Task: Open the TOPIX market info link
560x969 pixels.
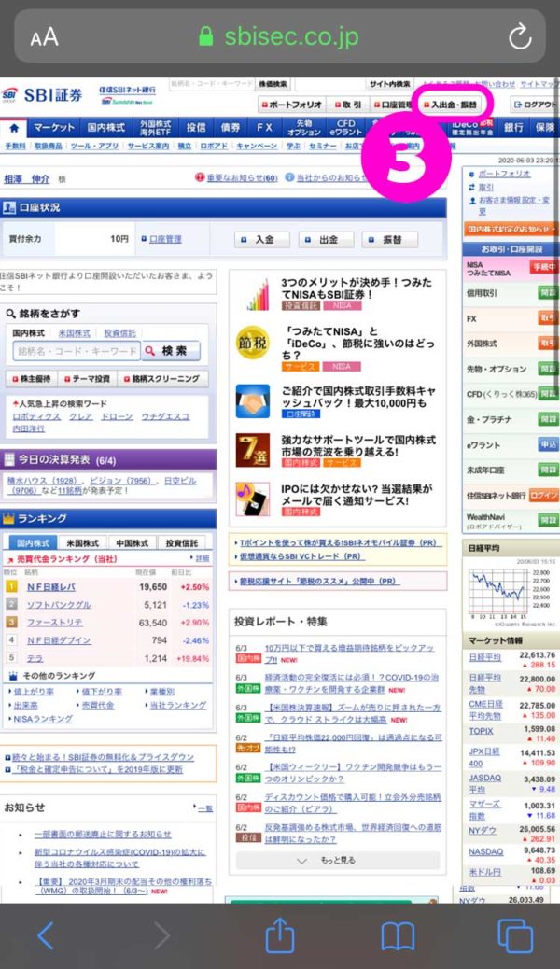Action: 481,731
